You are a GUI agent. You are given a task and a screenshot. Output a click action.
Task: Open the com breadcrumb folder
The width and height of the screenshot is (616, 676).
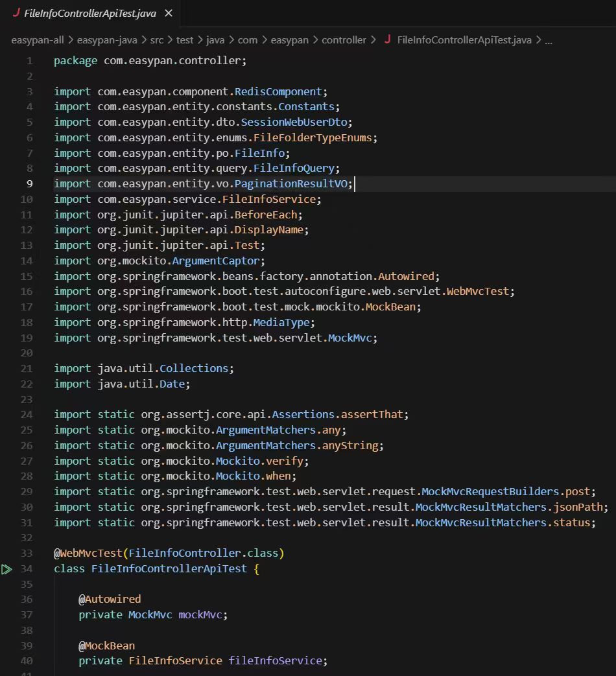tap(248, 40)
